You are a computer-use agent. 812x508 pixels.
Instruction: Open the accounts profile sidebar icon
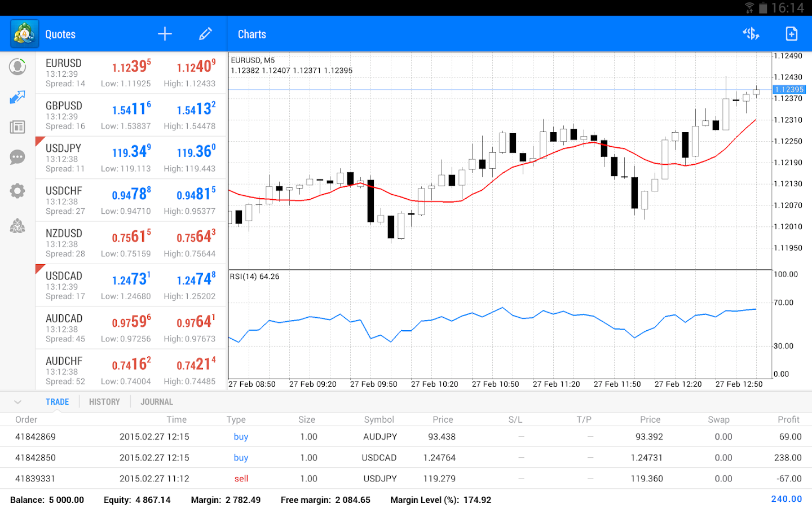[x=17, y=67]
